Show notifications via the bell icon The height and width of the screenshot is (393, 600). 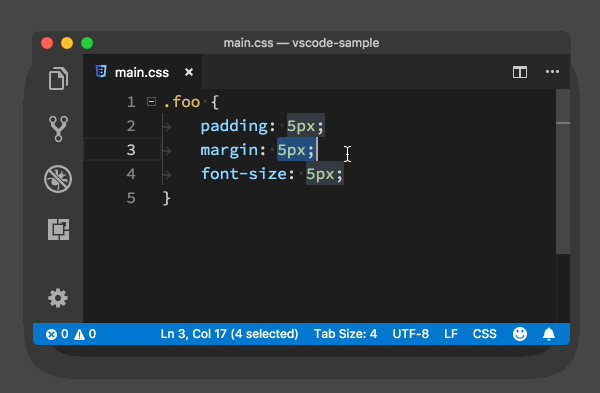549,334
